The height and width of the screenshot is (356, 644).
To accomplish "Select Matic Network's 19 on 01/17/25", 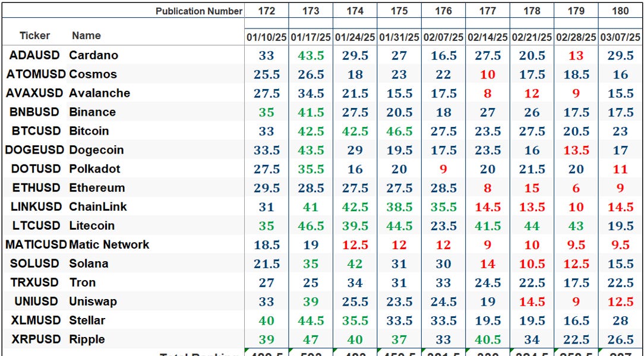I will [311, 244].
